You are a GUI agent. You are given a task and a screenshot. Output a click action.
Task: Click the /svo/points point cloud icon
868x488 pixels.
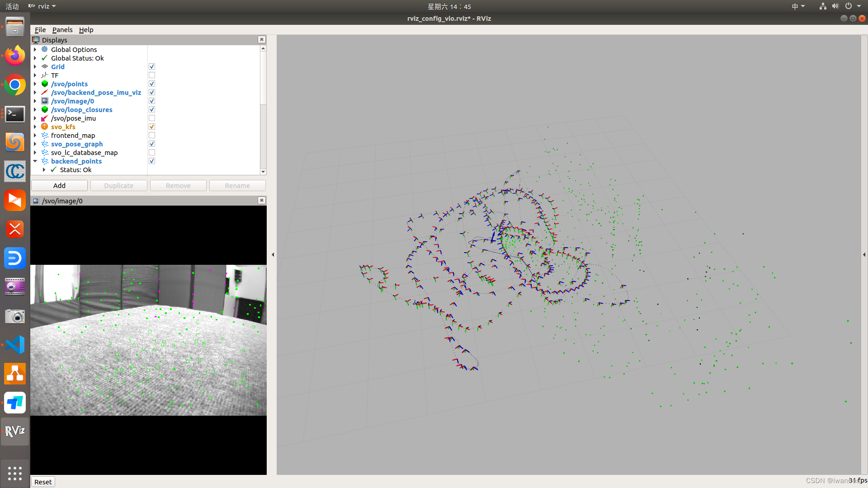pyautogui.click(x=45, y=84)
